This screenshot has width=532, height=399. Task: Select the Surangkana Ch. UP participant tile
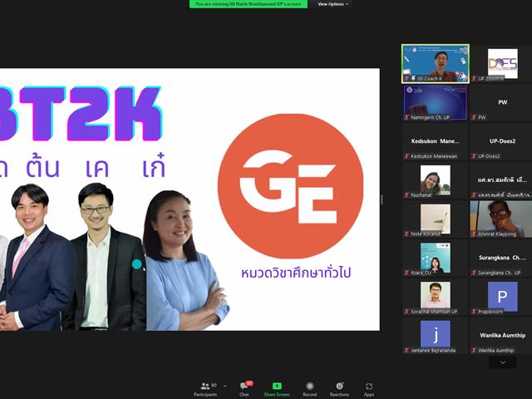pyautogui.click(x=501, y=259)
